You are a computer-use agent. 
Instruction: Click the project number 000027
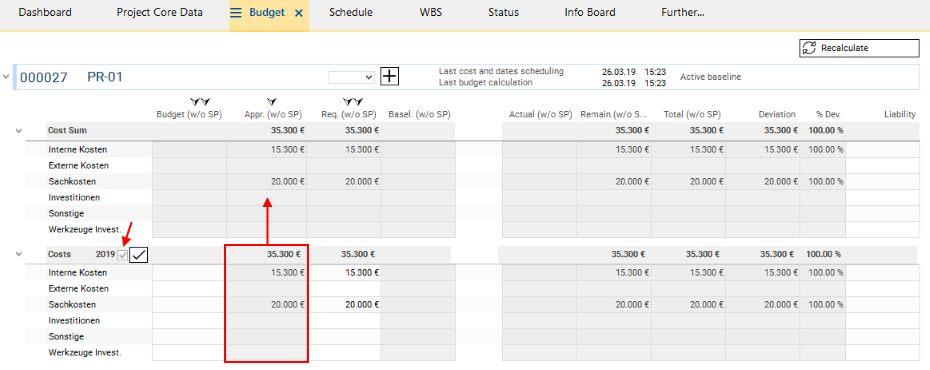(44, 77)
